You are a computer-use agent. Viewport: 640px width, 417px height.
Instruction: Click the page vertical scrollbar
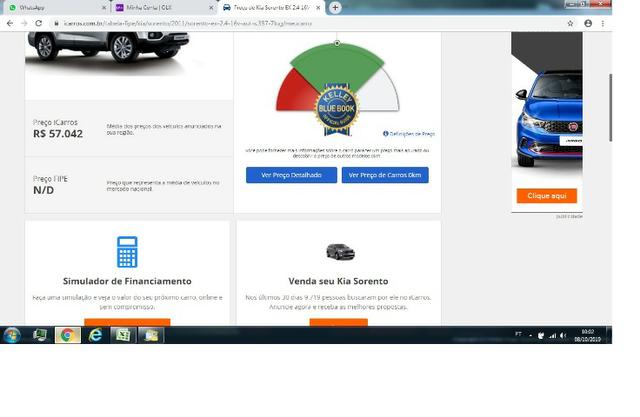click(610, 108)
